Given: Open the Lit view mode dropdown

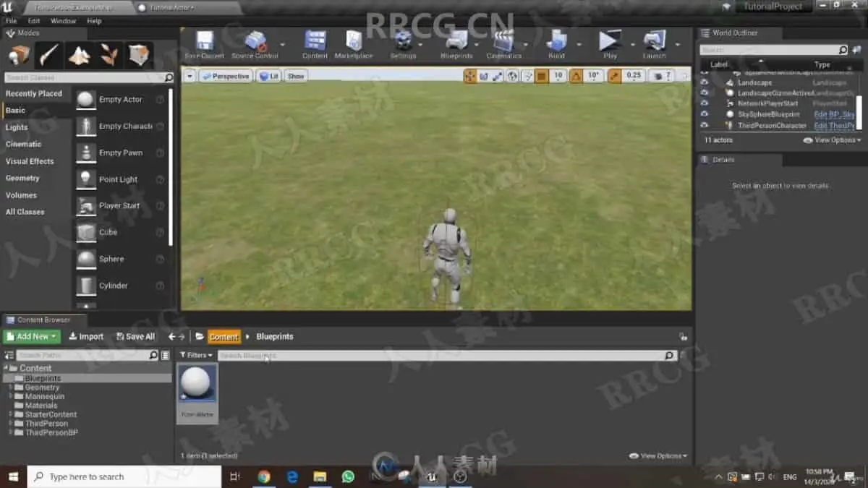Looking at the screenshot, I should (x=269, y=76).
